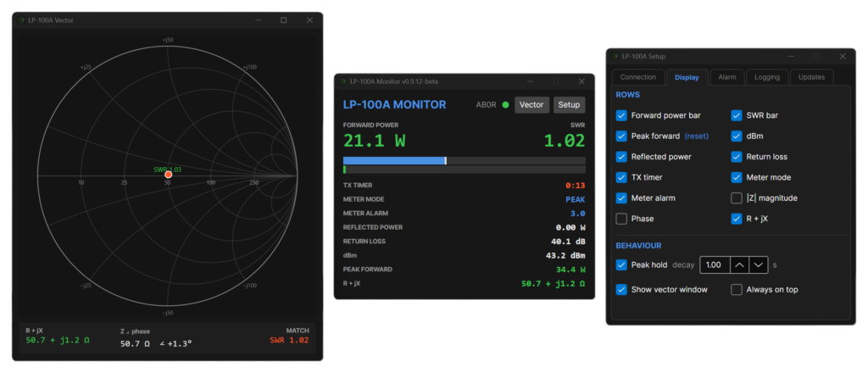Click the LP-100A Vector window app icon
The height and width of the screenshot is (373, 868).
21,20
